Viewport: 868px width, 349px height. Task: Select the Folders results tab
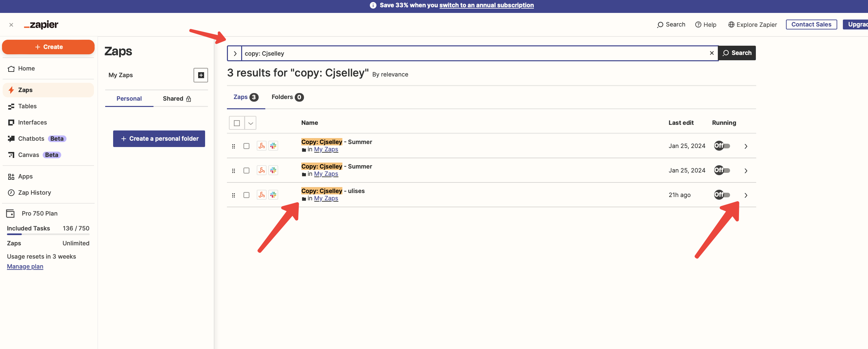(287, 97)
